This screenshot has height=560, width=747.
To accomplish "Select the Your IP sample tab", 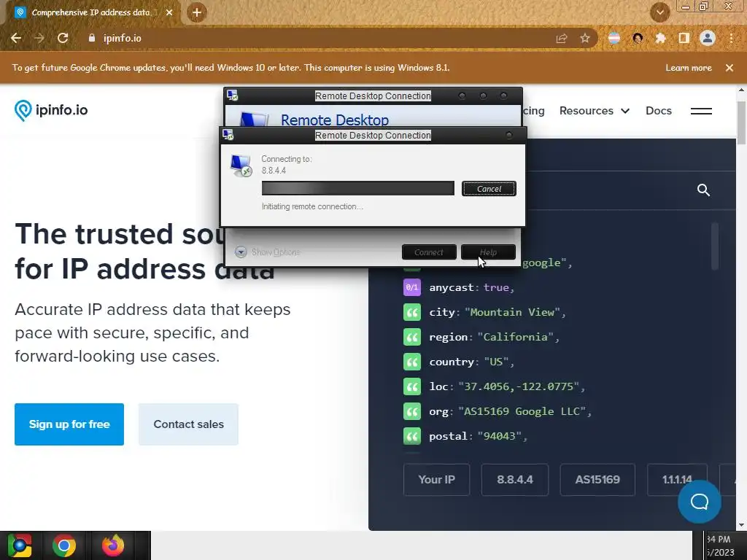I will pos(436,480).
